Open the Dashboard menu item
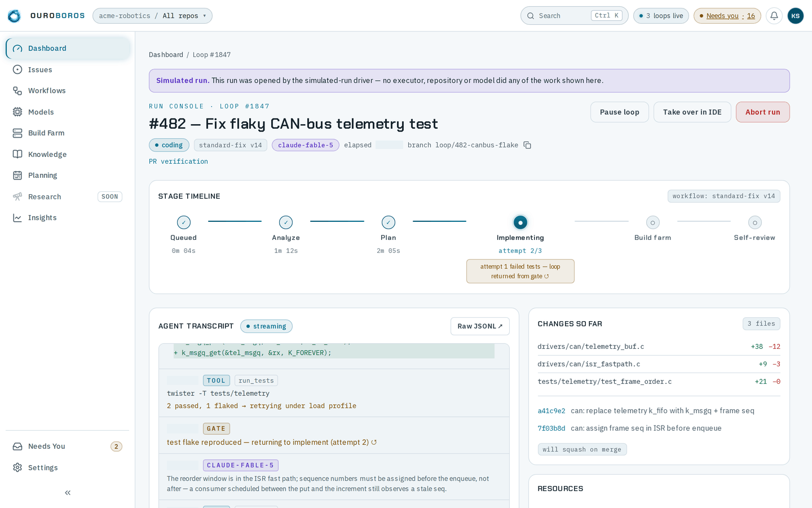This screenshot has width=812, height=508. click(68, 49)
